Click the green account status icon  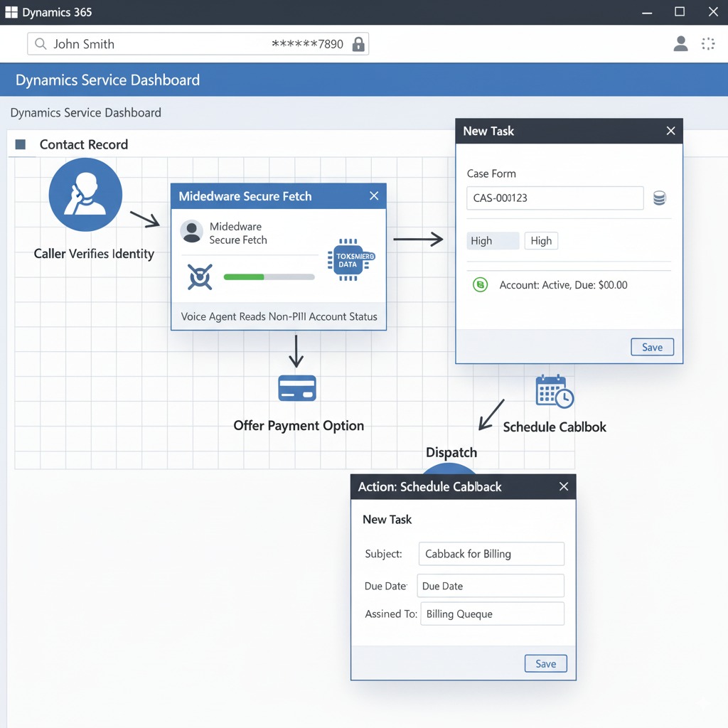480,284
